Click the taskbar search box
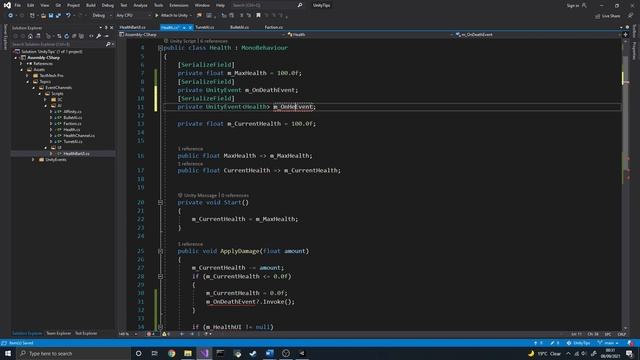The width and height of the screenshot is (640, 360). pos(73,353)
